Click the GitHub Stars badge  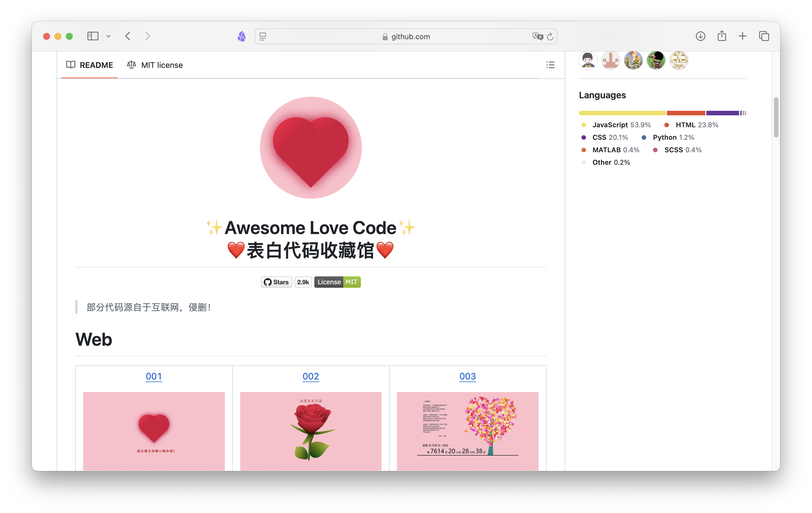tap(277, 282)
